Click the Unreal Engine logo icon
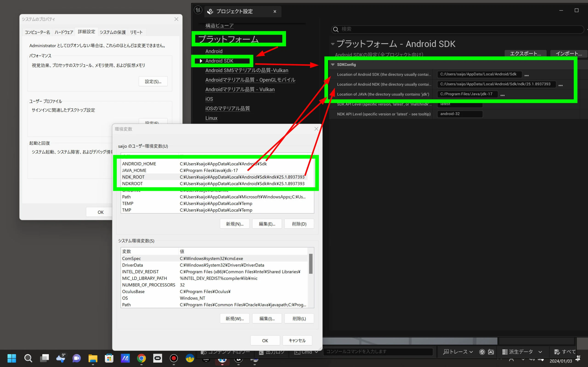 (x=198, y=10)
